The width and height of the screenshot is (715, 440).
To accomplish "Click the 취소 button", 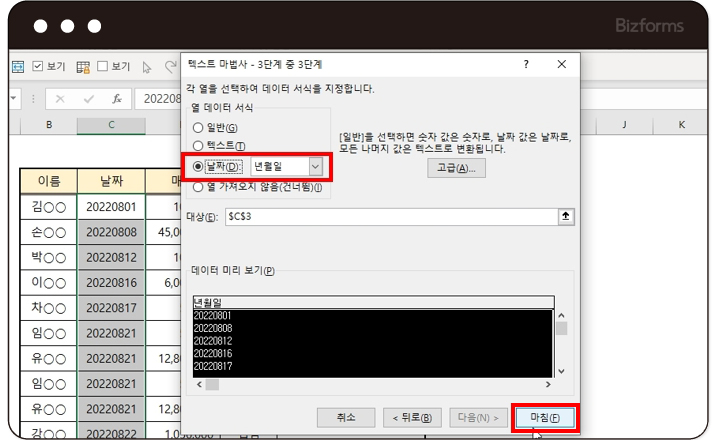I will coord(346,418).
